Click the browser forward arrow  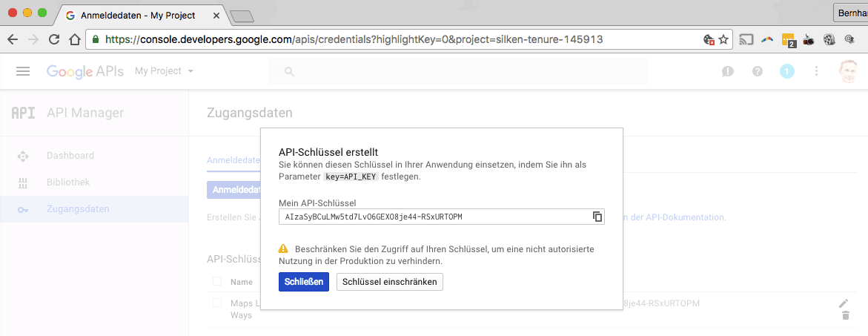[x=33, y=39]
